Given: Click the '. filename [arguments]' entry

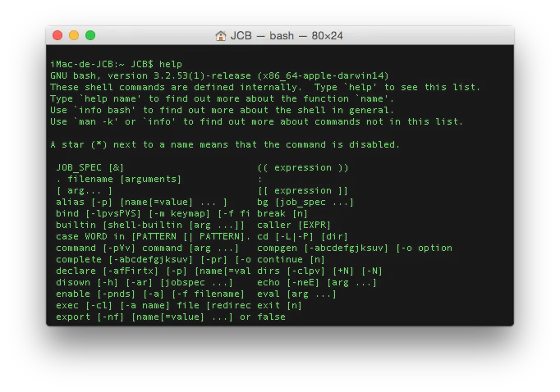Looking at the screenshot, I should (x=118, y=179).
